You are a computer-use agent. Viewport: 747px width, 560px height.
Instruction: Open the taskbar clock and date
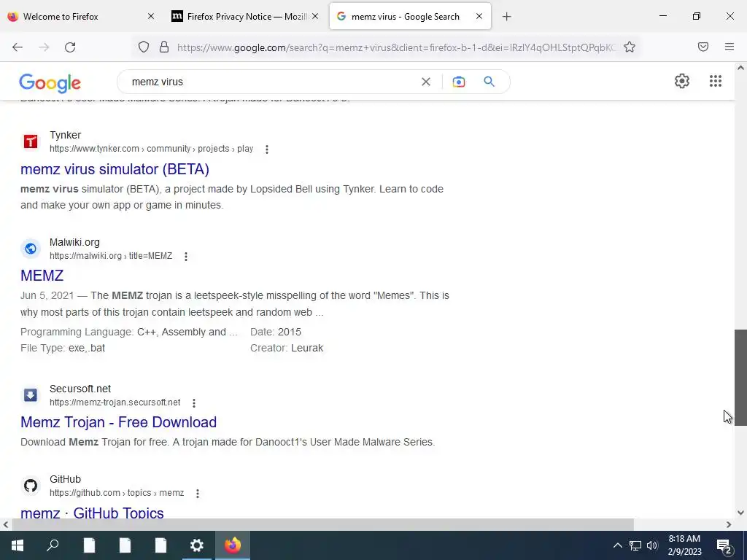(x=684, y=545)
